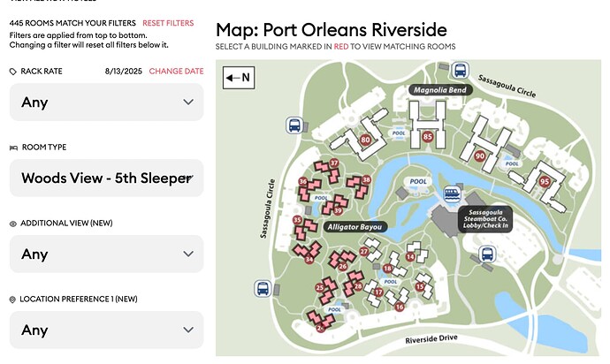This screenshot has height=364, width=610.
Task: Open the Room Type dropdown
Action: pos(107,178)
